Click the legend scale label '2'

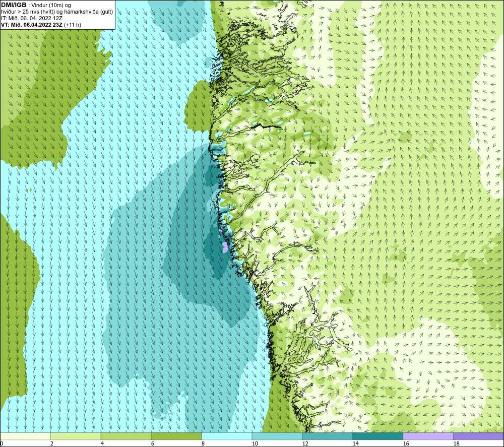(x=52, y=444)
